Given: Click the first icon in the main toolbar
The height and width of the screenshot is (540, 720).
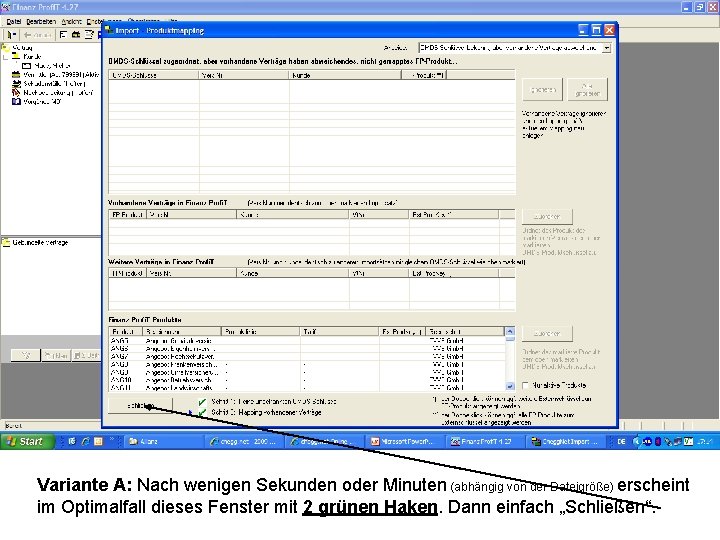Looking at the screenshot, I should (x=11, y=35).
